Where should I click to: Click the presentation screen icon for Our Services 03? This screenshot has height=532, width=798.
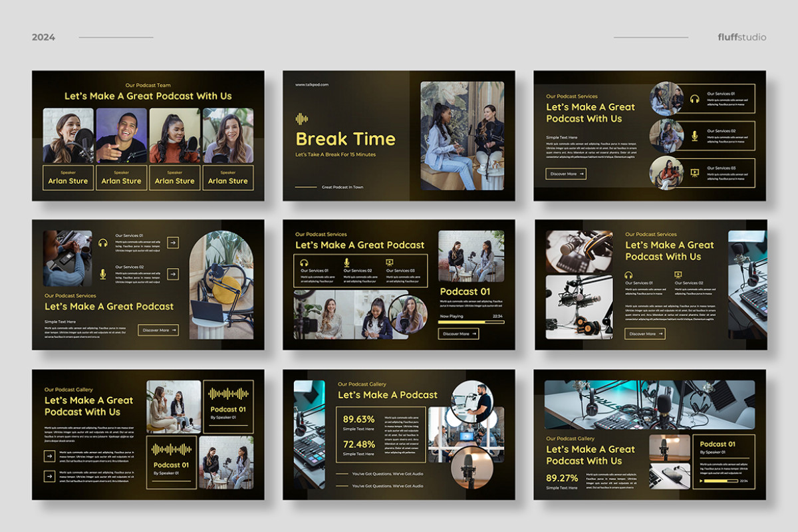[x=695, y=172]
